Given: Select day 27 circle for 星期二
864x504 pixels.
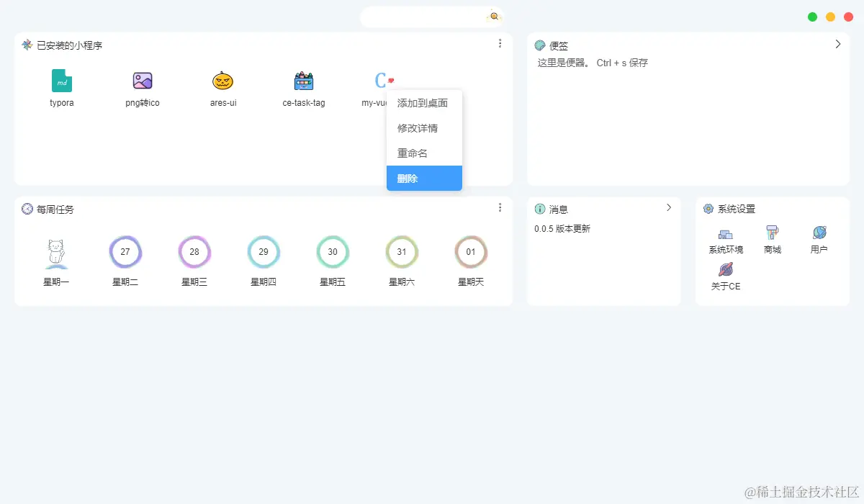Looking at the screenshot, I should coord(125,252).
